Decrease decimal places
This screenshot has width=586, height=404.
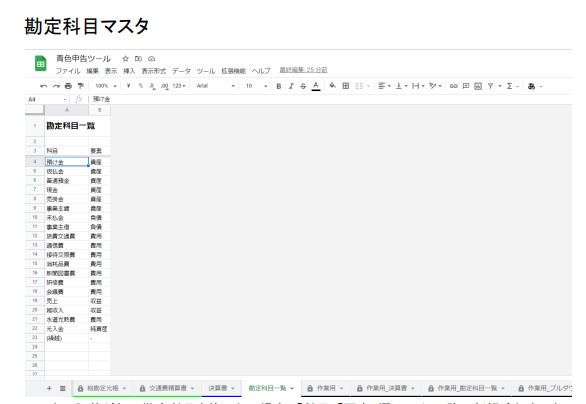(x=152, y=86)
